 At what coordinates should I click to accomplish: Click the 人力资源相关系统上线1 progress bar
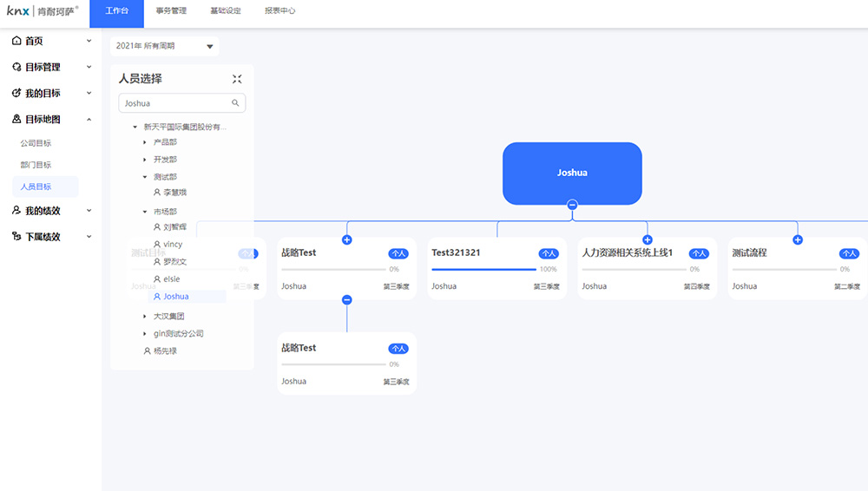point(635,270)
